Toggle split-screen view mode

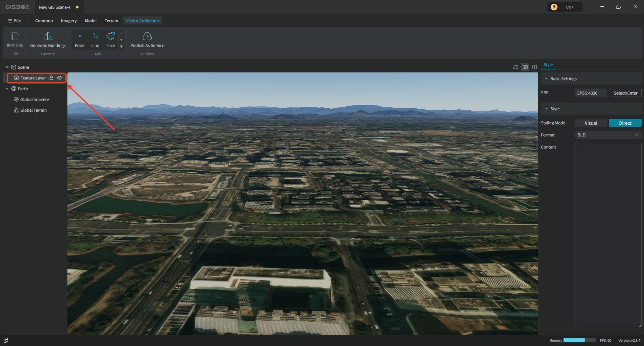535,67
